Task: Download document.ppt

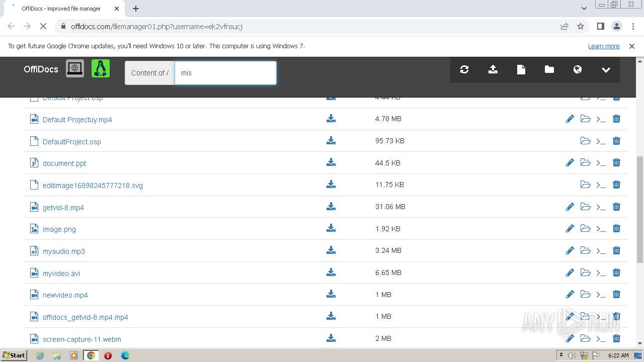Action: click(x=331, y=162)
